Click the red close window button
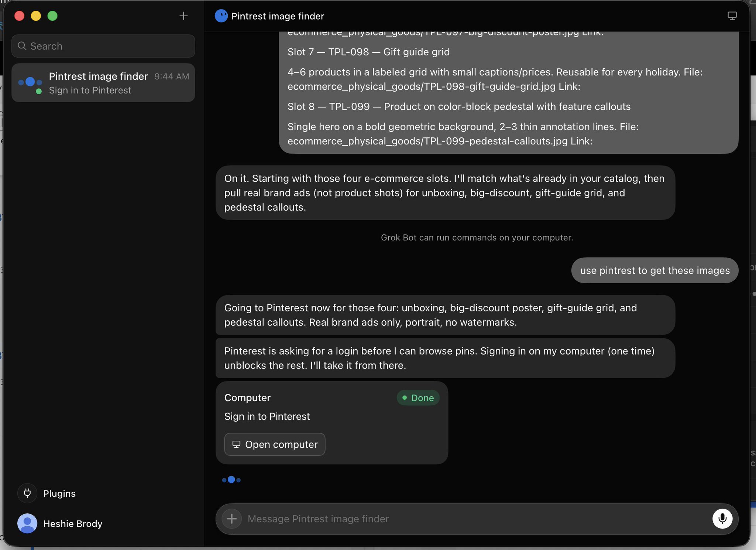 [19, 16]
